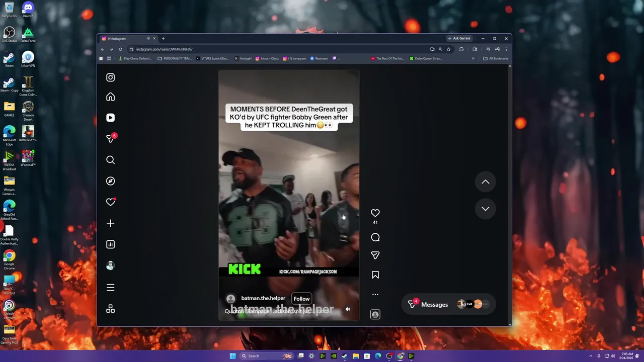Open the Dashboard chart icon
The height and width of the screenshot is (362, 644).
[x=111, y=244]
